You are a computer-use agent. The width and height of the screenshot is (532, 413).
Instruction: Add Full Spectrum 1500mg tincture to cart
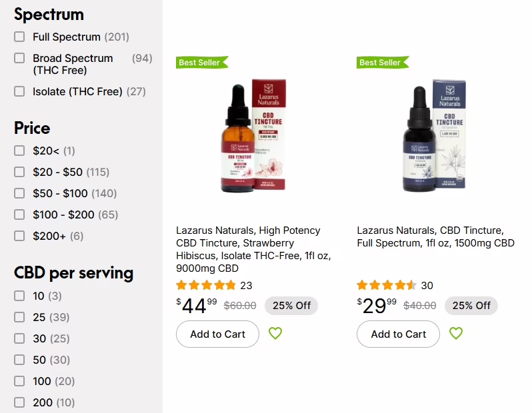coord(398,334)
